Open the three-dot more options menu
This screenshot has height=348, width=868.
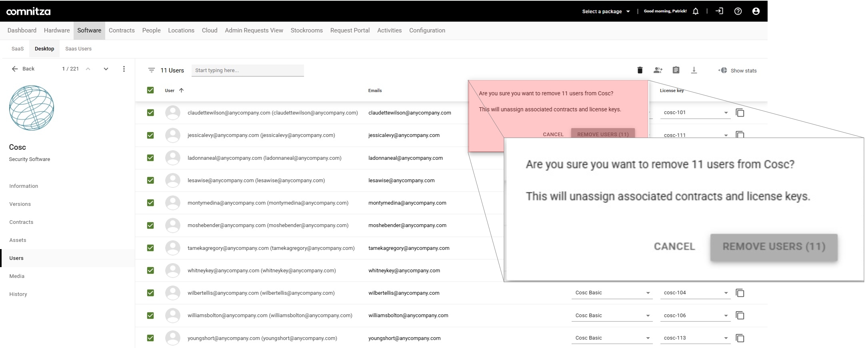[x=124, y=69]
